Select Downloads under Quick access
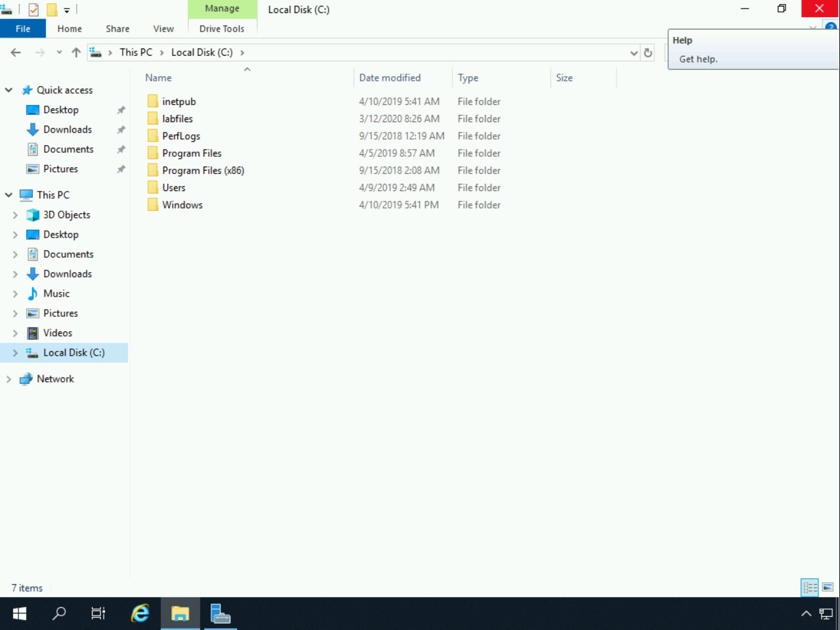840x630 pixels. click(x=68, y=129)
